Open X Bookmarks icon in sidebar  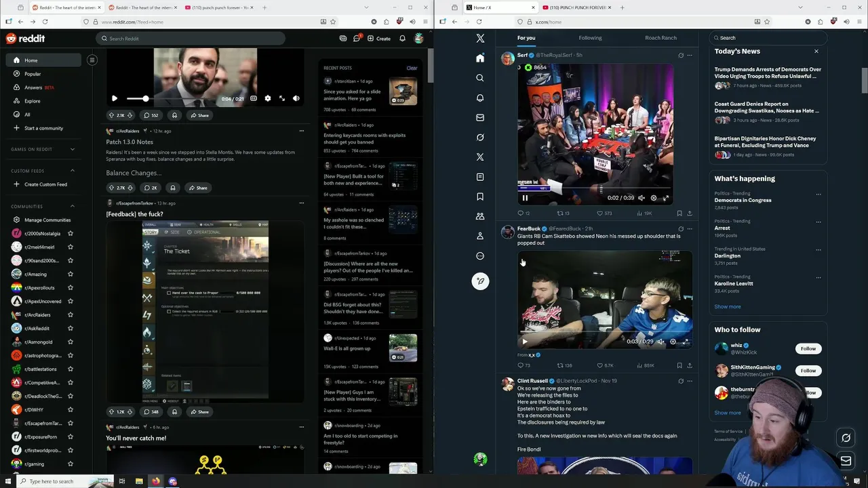pyautogui.click(x=480, y=197)
